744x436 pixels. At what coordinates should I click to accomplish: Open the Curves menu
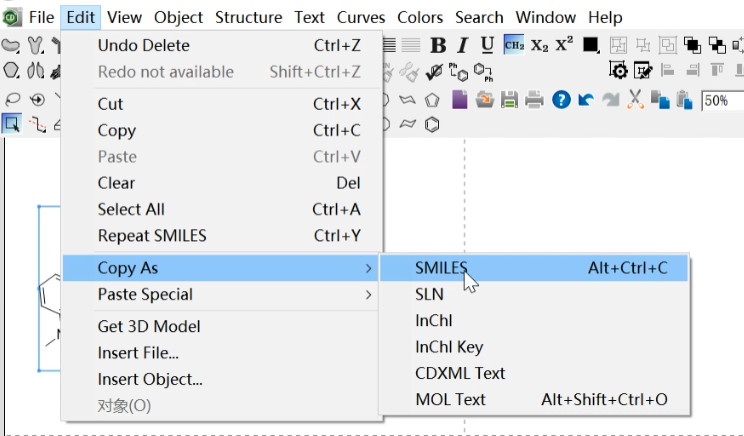(x=361, y=18)
